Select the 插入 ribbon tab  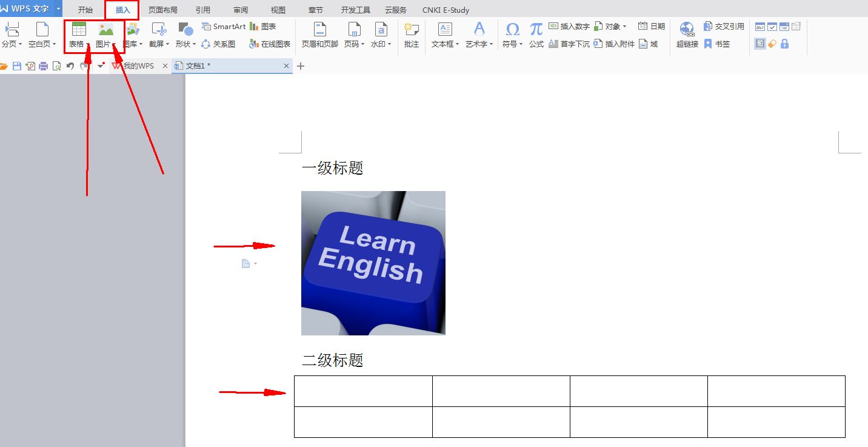tap(122, 10)
